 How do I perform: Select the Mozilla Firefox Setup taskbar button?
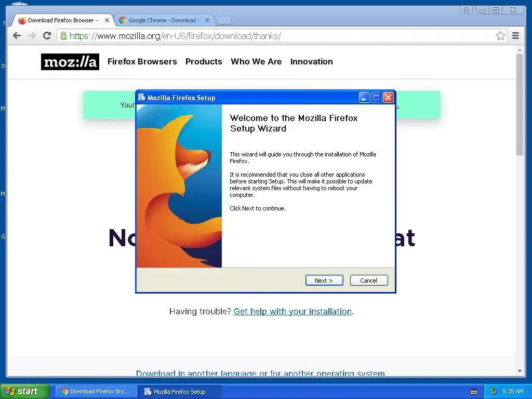(x=180, y=392)
